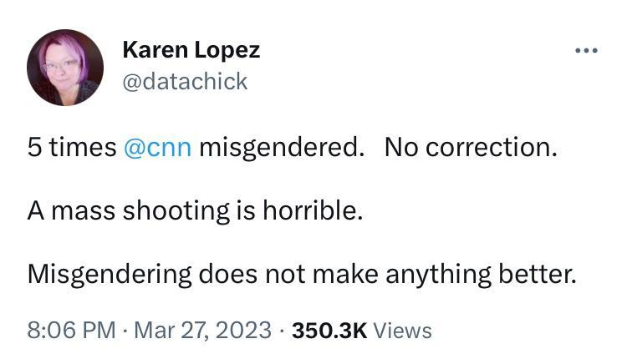Select the "A mass shooting is horrible." line
The image size is (627, 364).
196,210
